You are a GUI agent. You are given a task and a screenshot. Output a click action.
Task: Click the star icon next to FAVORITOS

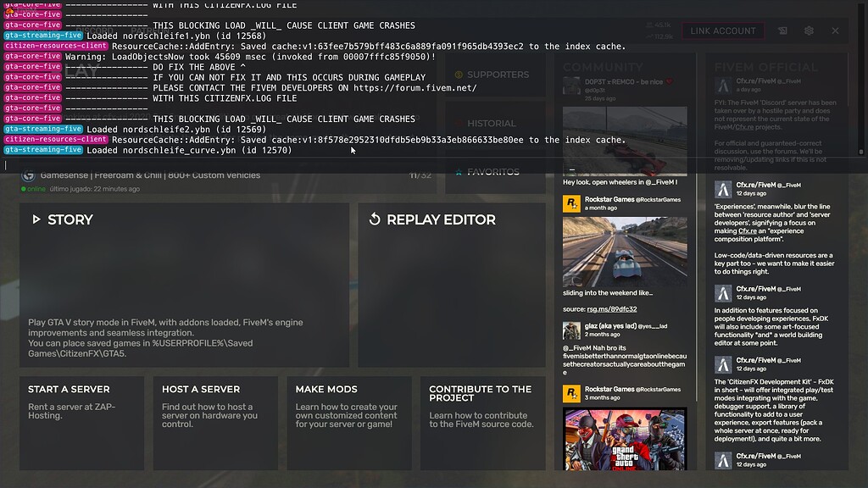tap(459, 172)
